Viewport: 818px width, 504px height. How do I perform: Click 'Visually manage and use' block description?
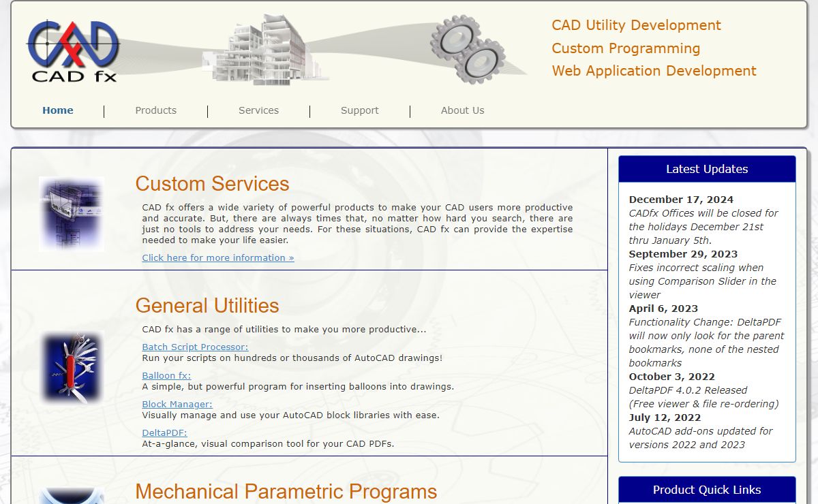pos(290,415)
